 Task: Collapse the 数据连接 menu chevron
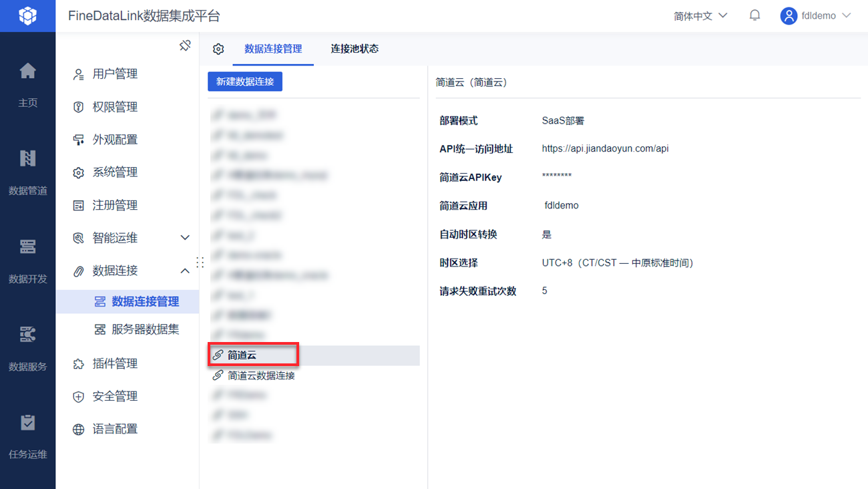185,271
